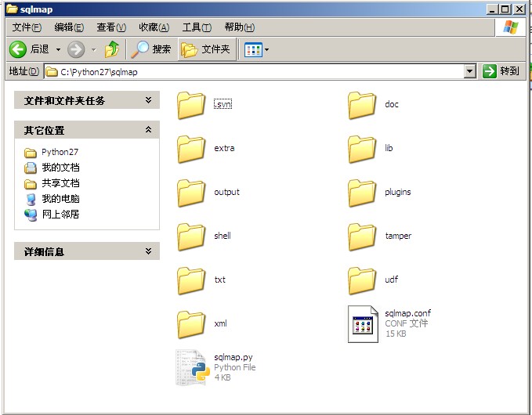Select the output folder icon
The image size is (532, 415).
[x=191, y=193]
